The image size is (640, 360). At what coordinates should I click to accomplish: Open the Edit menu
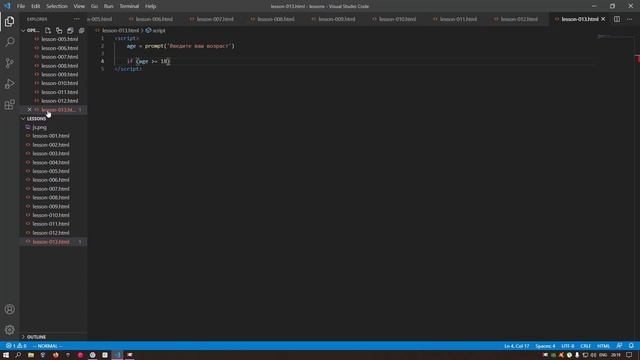(x=36, y=6)
